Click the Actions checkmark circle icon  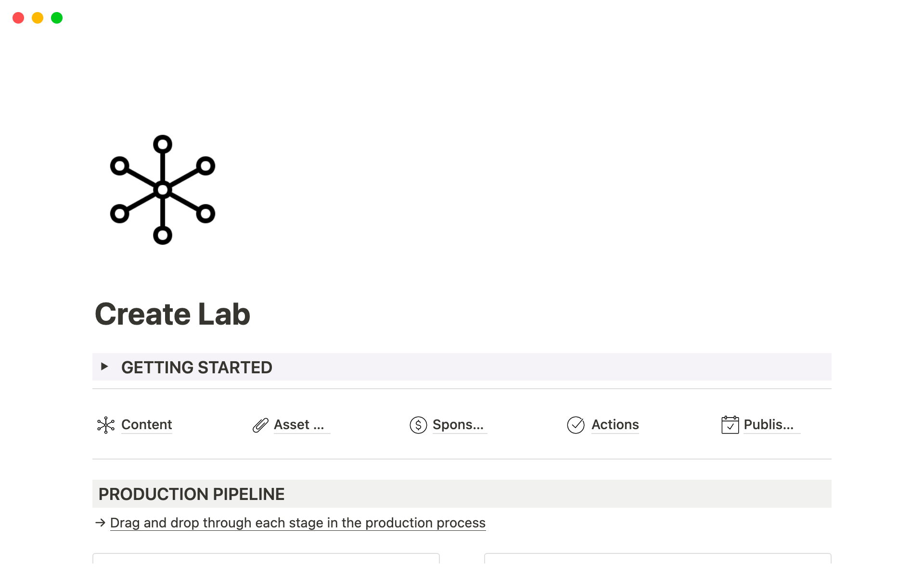click(x=576, y=425)
